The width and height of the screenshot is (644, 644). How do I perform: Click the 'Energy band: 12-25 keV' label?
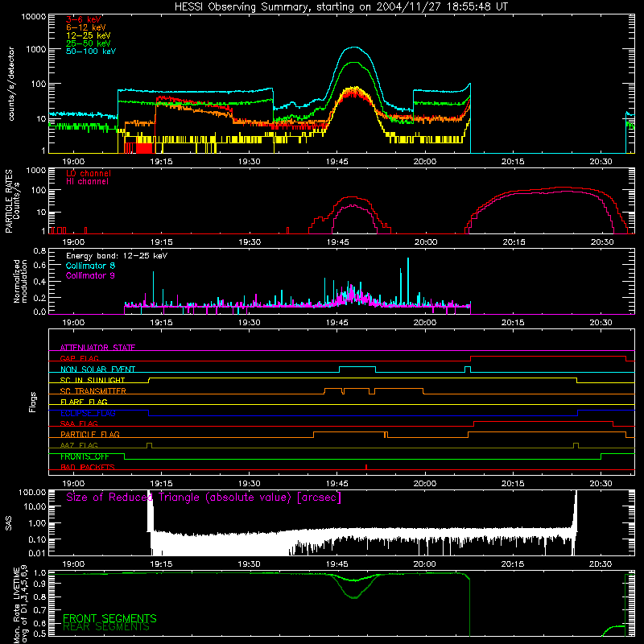point(117,256)
